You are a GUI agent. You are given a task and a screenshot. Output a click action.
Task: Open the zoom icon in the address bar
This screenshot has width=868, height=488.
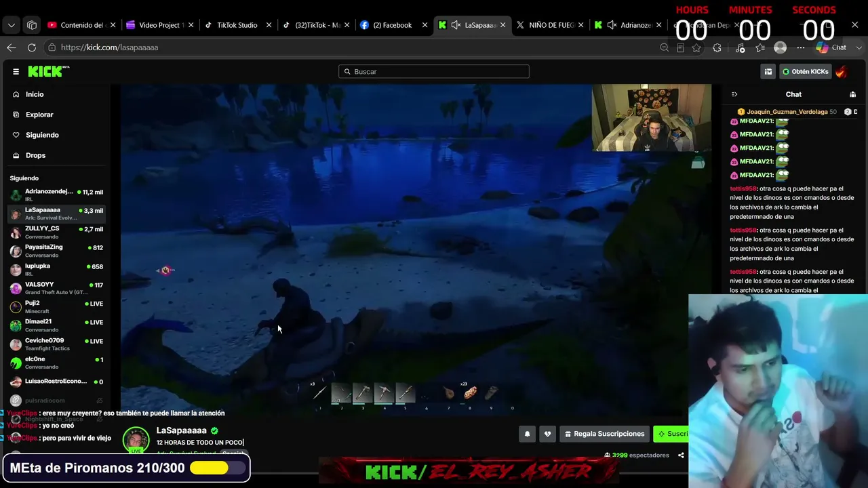664,47
